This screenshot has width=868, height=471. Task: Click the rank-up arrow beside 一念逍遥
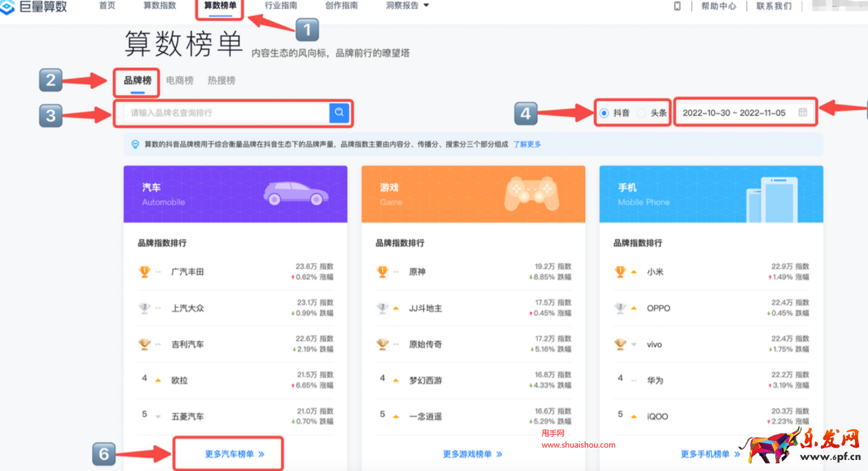[396, 416]
